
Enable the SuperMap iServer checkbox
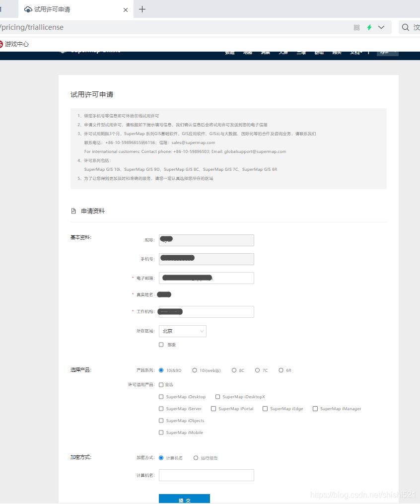click(x=161, y=409)
